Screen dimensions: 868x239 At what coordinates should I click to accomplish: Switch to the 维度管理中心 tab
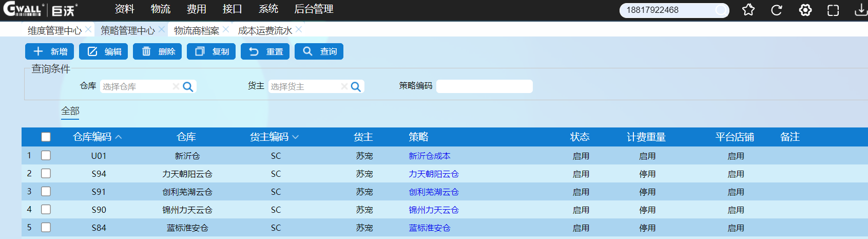[x=54, y=30]
